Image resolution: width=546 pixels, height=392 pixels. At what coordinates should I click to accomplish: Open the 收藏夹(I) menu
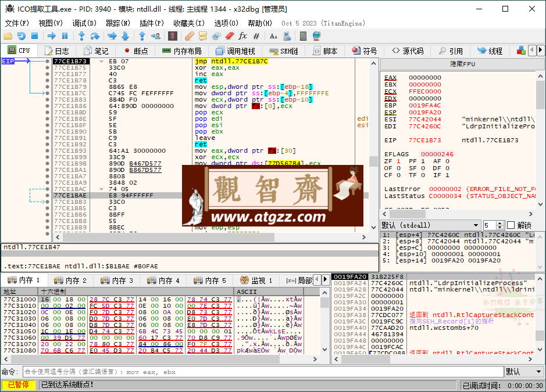coord(189,23)
